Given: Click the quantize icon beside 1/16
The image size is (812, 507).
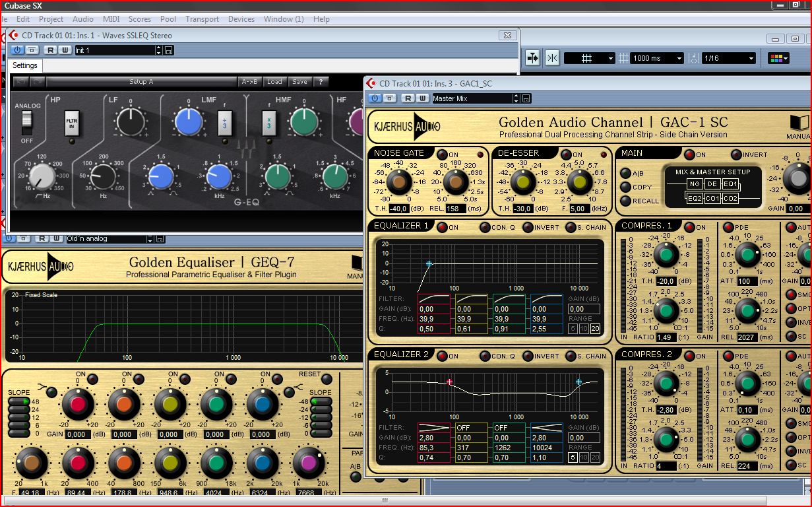Looking at the screenshot, I should click(693, 58).
